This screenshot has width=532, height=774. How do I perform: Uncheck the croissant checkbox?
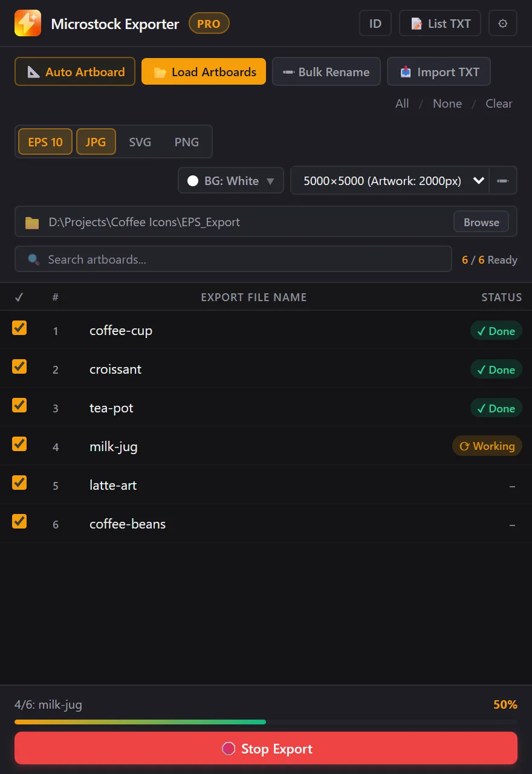(19, 366)
